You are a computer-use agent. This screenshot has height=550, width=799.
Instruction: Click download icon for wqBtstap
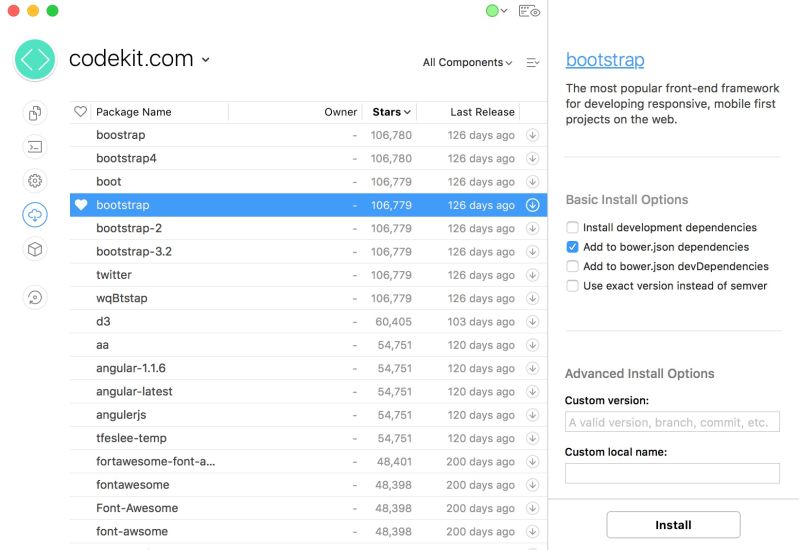click(x=532, y=298)
